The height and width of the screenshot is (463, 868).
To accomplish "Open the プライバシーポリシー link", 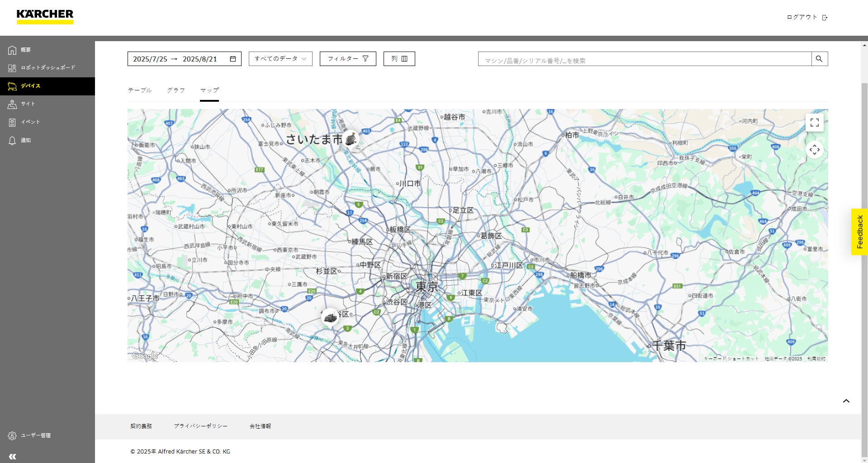I will coord(200,426).
